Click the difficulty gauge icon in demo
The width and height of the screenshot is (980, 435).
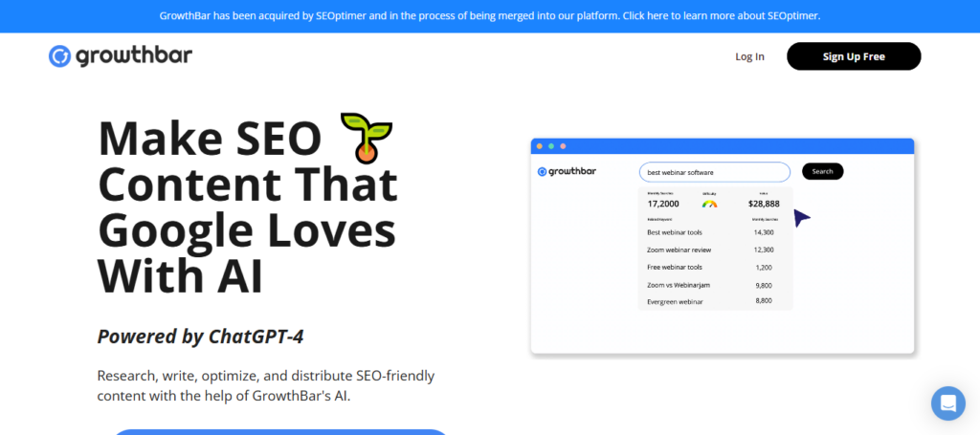click(709, 204)
